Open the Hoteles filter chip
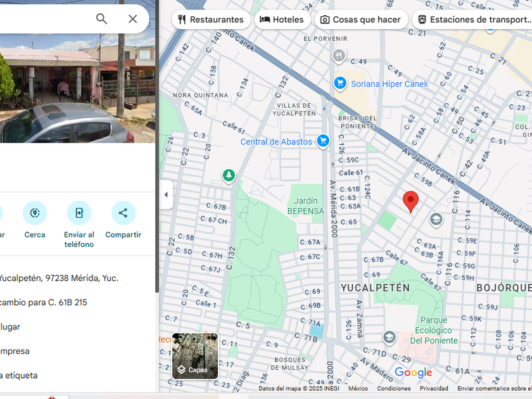Viewport: 532px width, 399px height. click(x=282, y=20)
